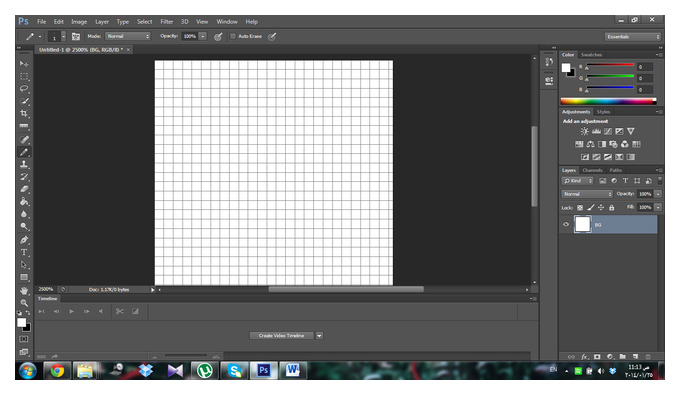
Task: Select the Zoom tool in toolbox
Action: click(x=24, y=303)
